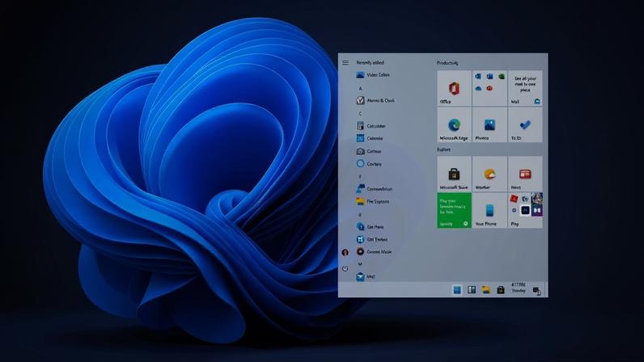Click the Start button on the taskbar

click(x=457, y=290)
